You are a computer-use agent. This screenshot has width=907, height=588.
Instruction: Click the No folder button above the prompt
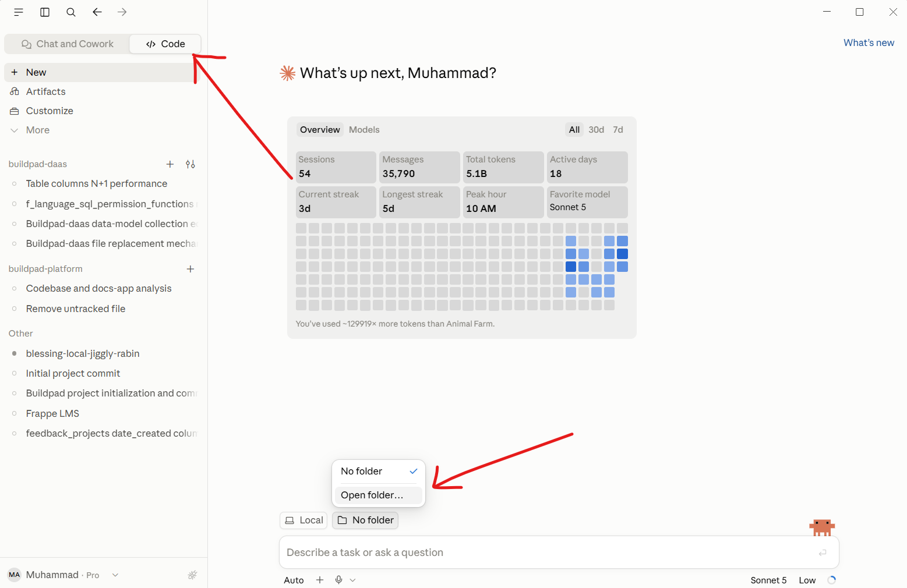coord(365,520)
